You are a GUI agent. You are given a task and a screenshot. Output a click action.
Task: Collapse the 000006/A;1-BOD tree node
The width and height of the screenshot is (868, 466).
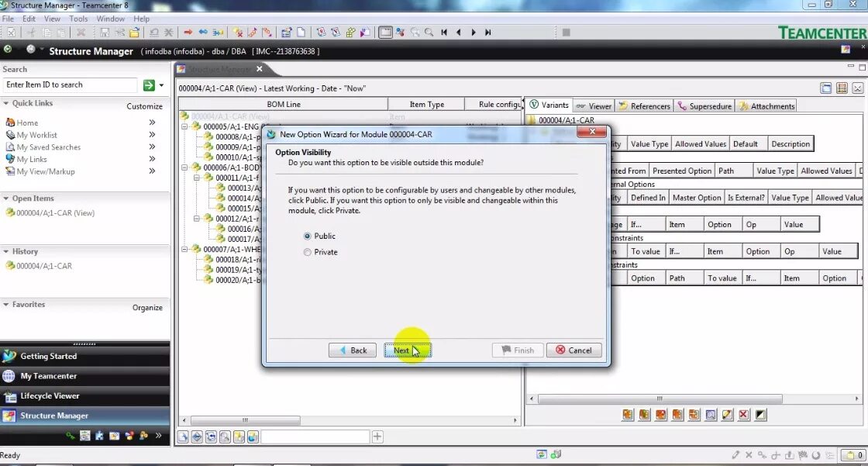(x=184, y=167)
